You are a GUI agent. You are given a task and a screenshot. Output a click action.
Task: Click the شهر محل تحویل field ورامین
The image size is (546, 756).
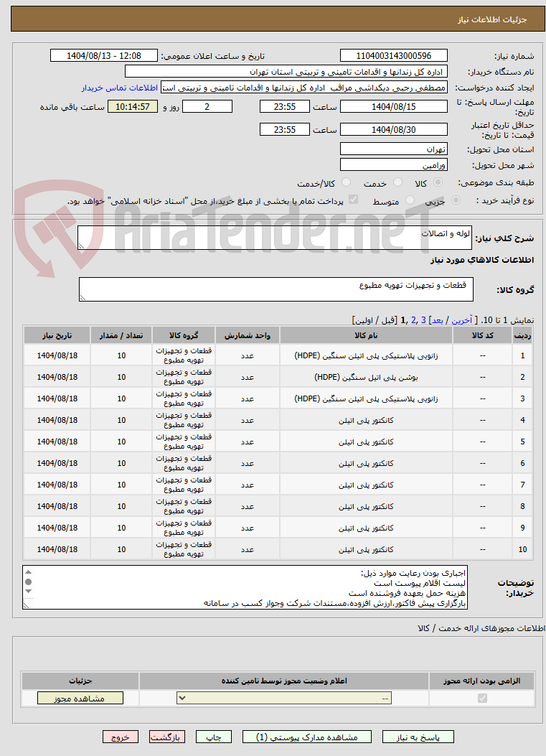click(x=393, y=165)
